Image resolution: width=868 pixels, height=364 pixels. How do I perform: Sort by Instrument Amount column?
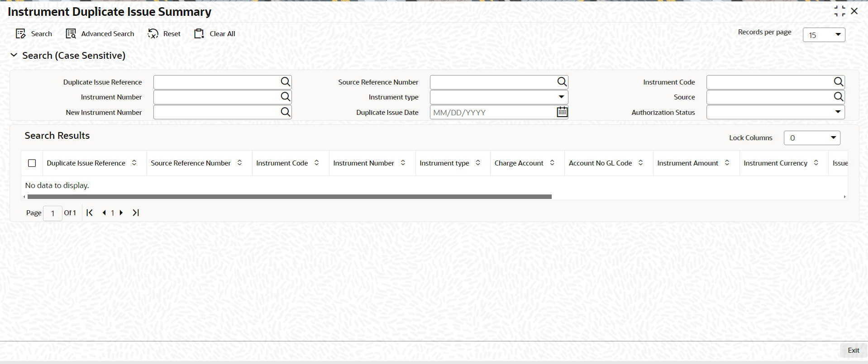point(727,163)
